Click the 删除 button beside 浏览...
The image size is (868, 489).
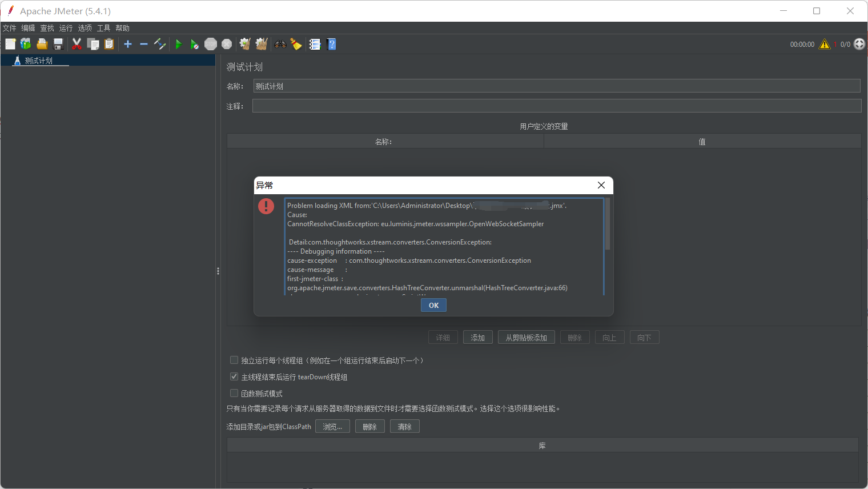pos(370,427)
